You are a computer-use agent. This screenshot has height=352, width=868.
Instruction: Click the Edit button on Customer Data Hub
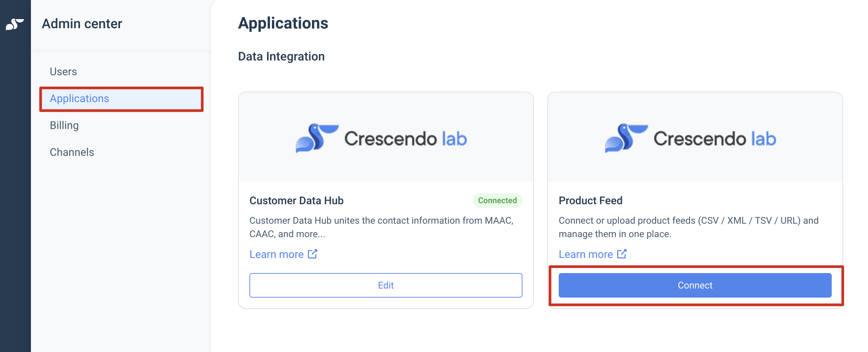pyautogui.click(x=386, y=285)
